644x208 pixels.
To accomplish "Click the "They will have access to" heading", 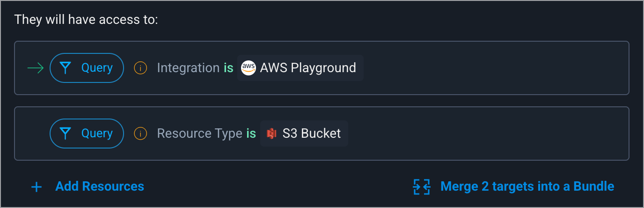I will tap(86, 20).
